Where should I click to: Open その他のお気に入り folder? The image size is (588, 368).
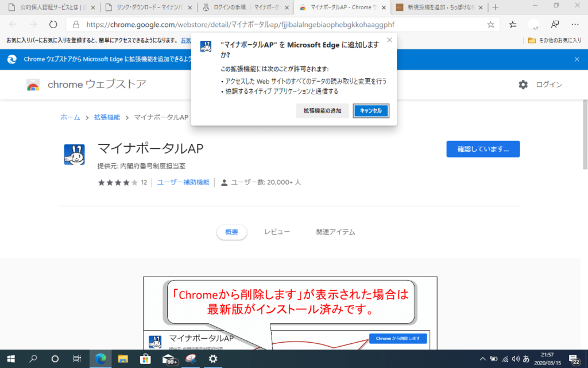555,40
